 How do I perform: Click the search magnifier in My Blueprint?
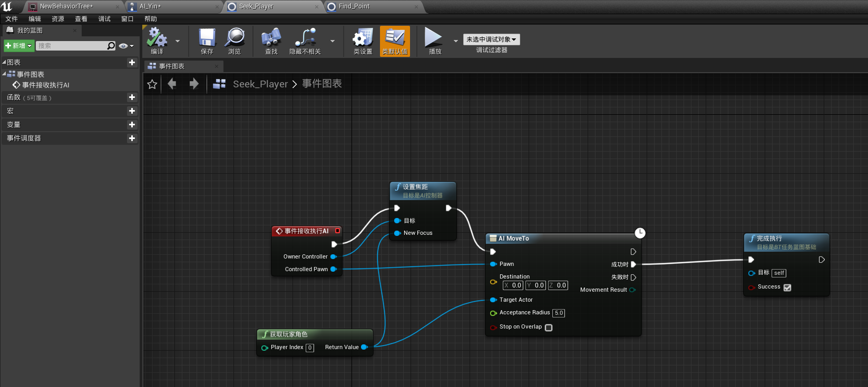(111, 46)
